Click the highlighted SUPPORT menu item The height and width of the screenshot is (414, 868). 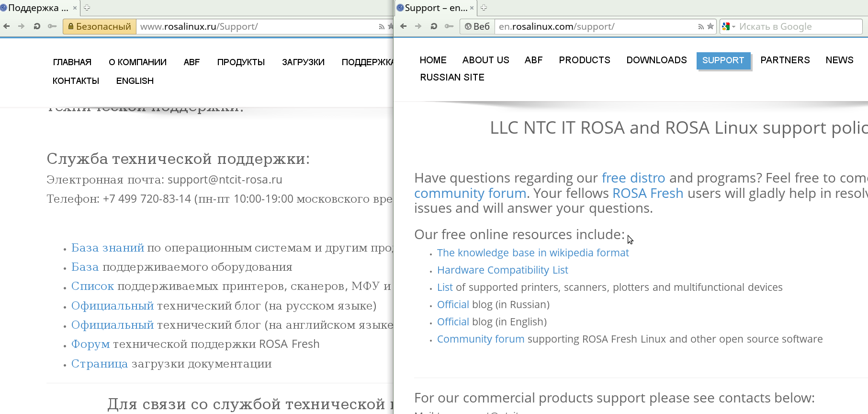pos(723,60)
